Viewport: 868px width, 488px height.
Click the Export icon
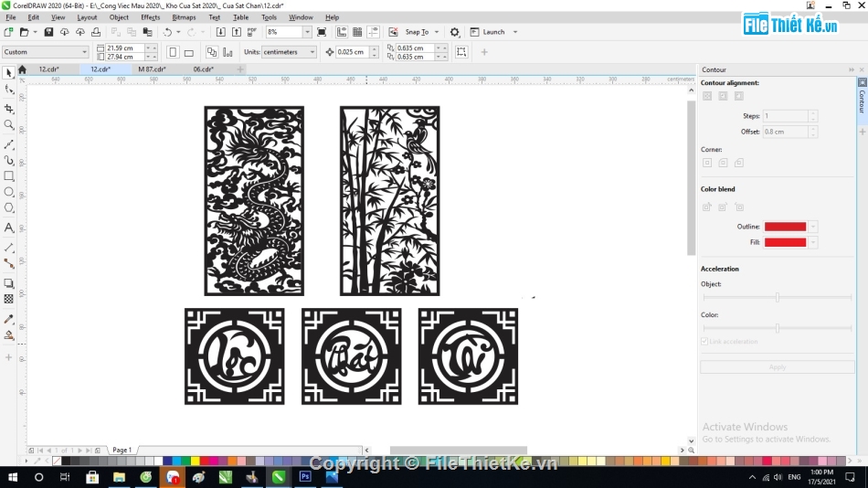coord(237,32)
